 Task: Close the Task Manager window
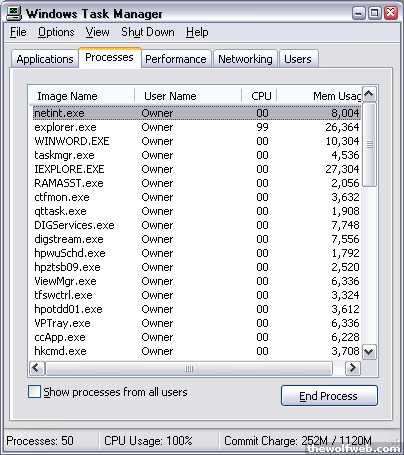[390, 13]
